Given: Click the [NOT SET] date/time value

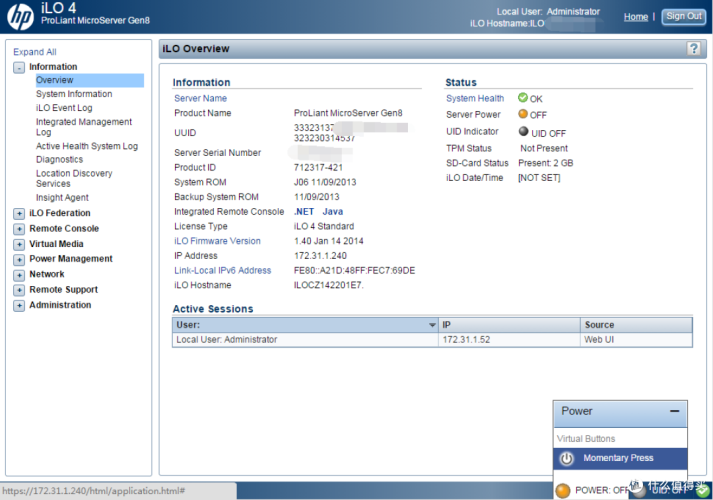Looking at the screenshot, I should (x=539, y=178).
